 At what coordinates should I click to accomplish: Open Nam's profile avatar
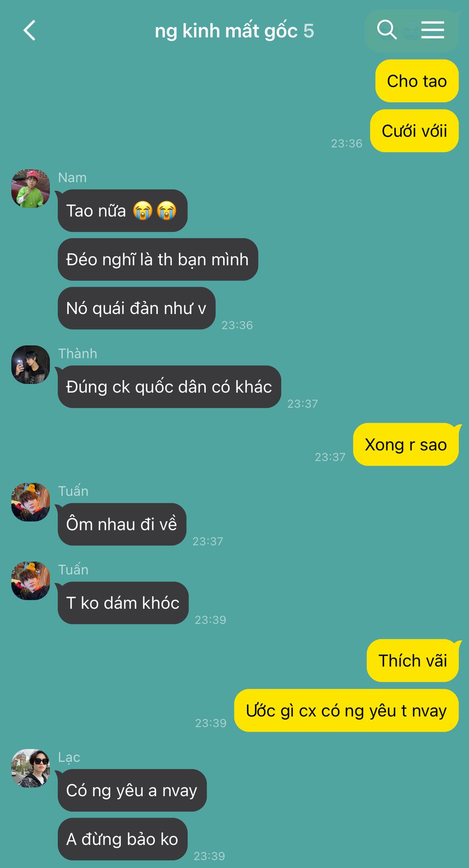click(31, 189)
